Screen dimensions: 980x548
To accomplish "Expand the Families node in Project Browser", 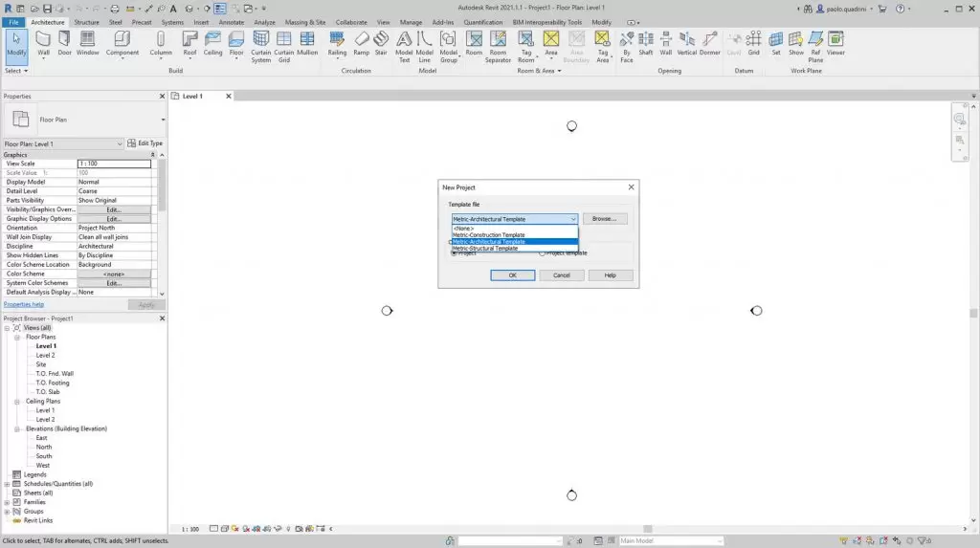I will click(x=7, y=502).
